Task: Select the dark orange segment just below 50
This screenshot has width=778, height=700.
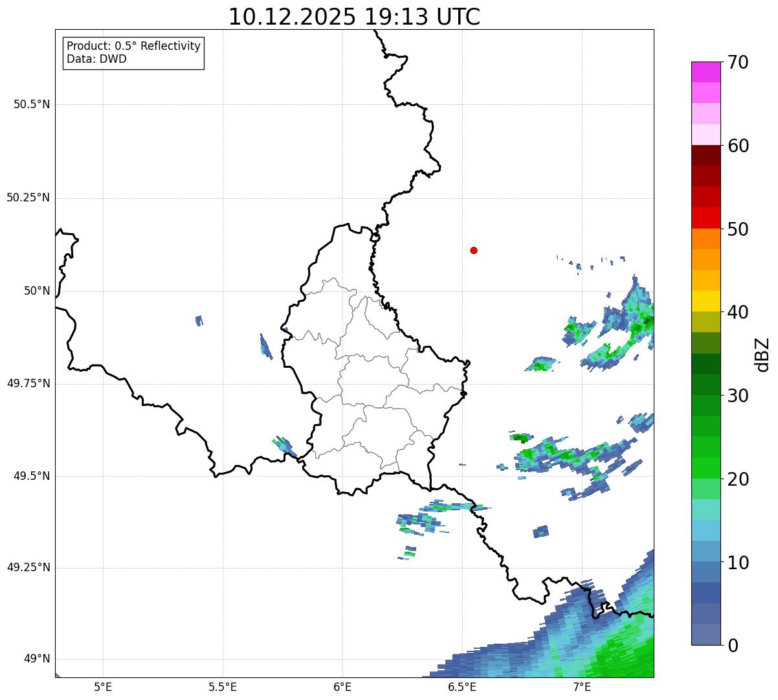Action: pos(706,239)
